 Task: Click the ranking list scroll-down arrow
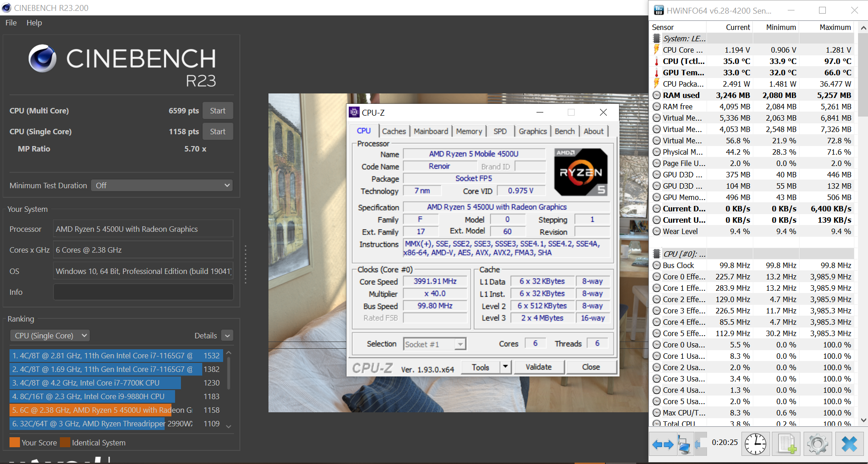(229, 426)
